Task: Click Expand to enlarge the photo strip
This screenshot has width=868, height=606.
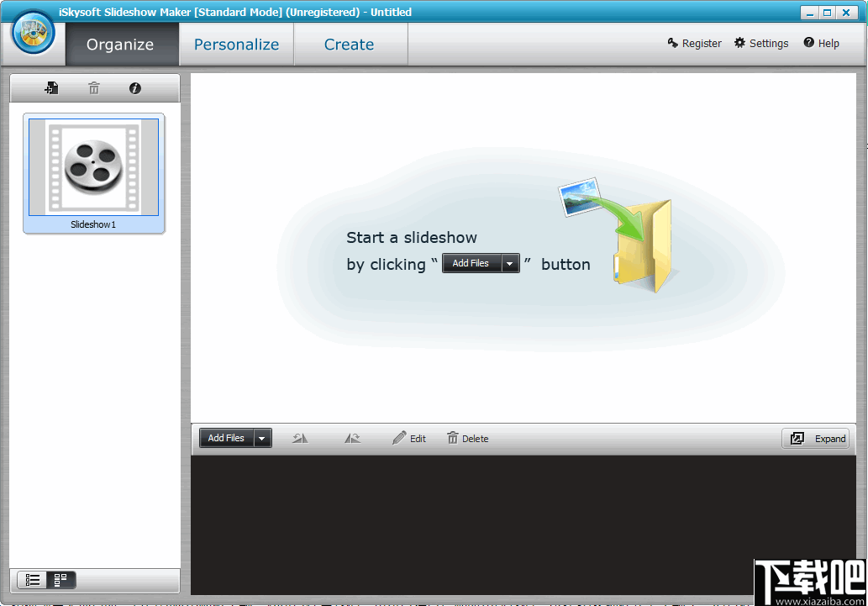Action: pyautogui.click(x=814, y=438)
